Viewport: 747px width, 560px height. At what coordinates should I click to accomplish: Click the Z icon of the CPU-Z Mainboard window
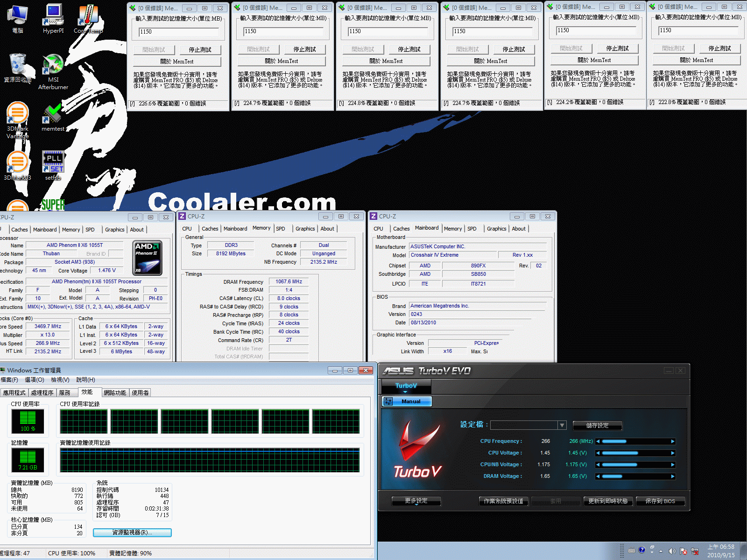373,217
